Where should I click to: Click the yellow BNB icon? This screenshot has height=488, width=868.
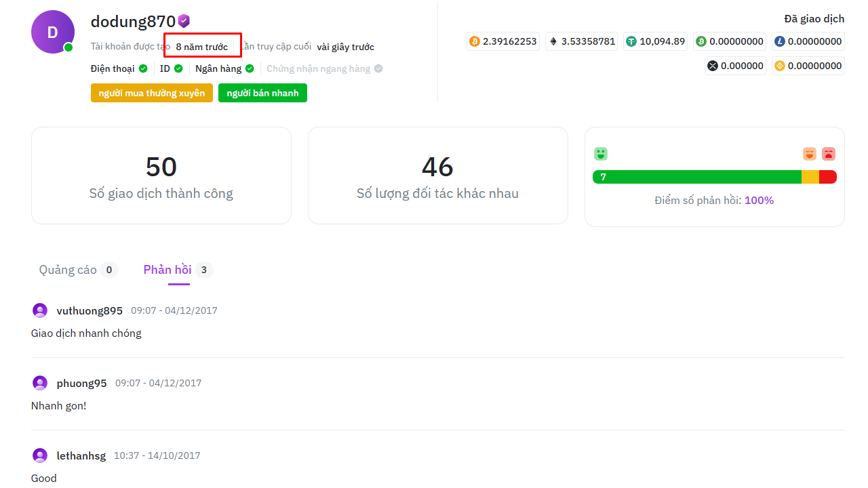click(x=780, y=66)
